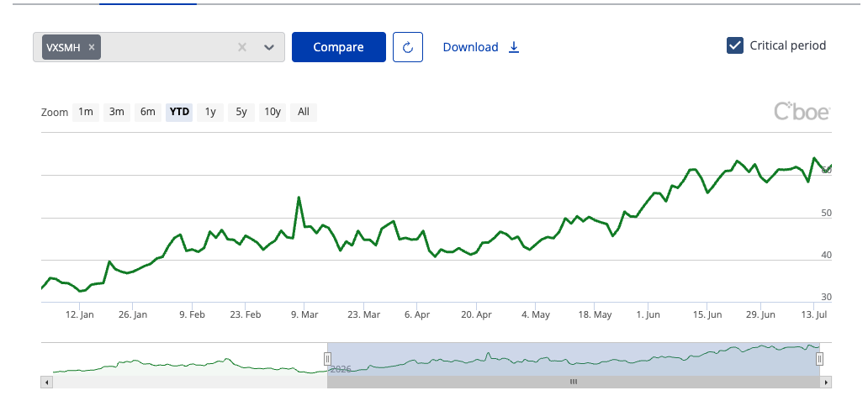Clear all selections in the symbol box
Image resolution: width=868 pixels, height=401 pixels.
[x=242, y=47]
